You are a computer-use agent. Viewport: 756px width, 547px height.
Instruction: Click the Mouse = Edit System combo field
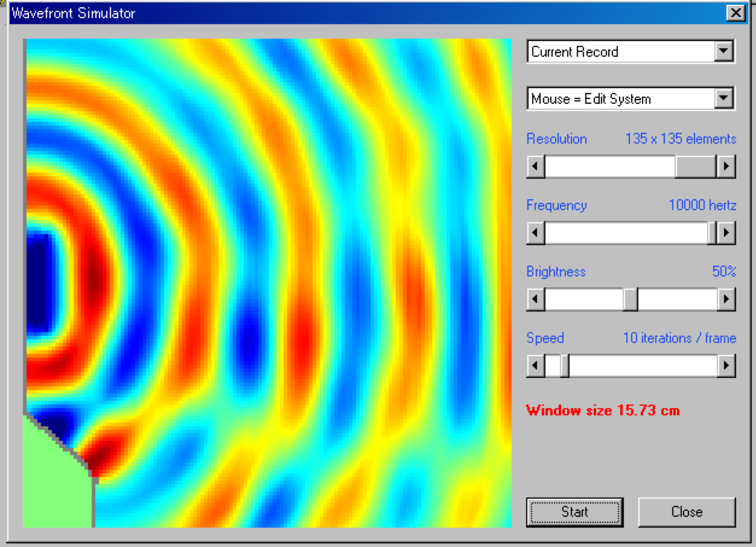631,98
